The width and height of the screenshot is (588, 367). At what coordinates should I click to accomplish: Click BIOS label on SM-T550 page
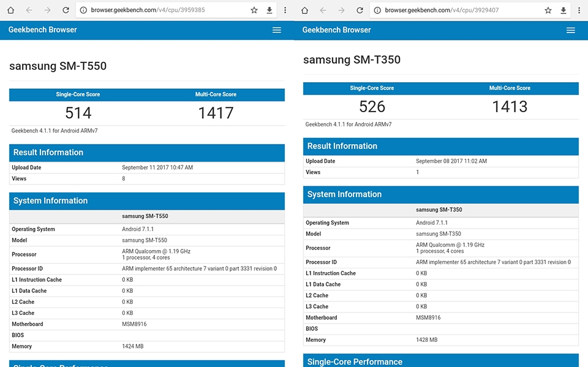(x=18, y=335)
